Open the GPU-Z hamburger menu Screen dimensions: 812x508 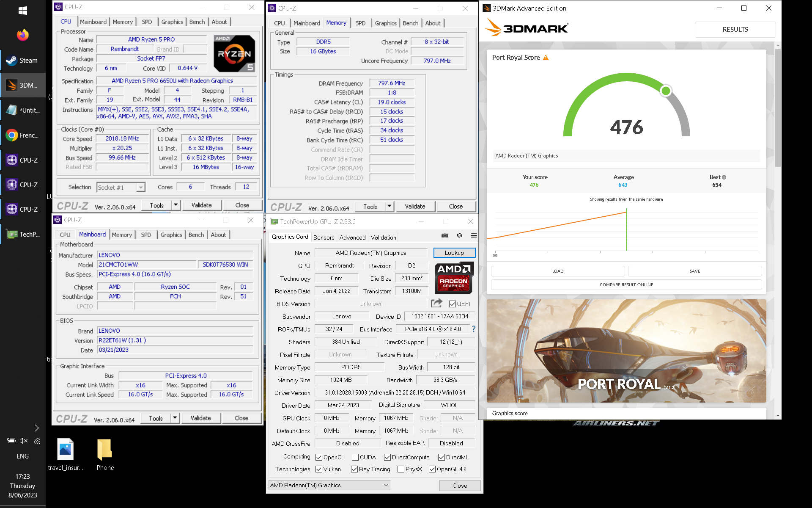pos(474,235)
